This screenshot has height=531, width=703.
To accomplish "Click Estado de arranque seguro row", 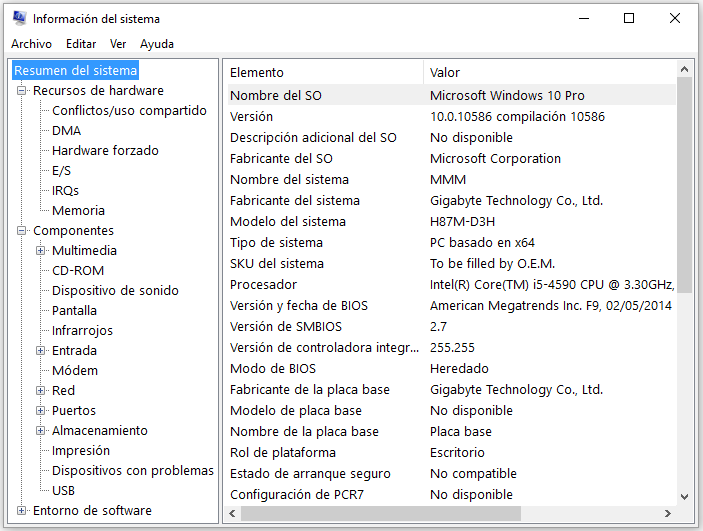I will click(x=451, y=474).
